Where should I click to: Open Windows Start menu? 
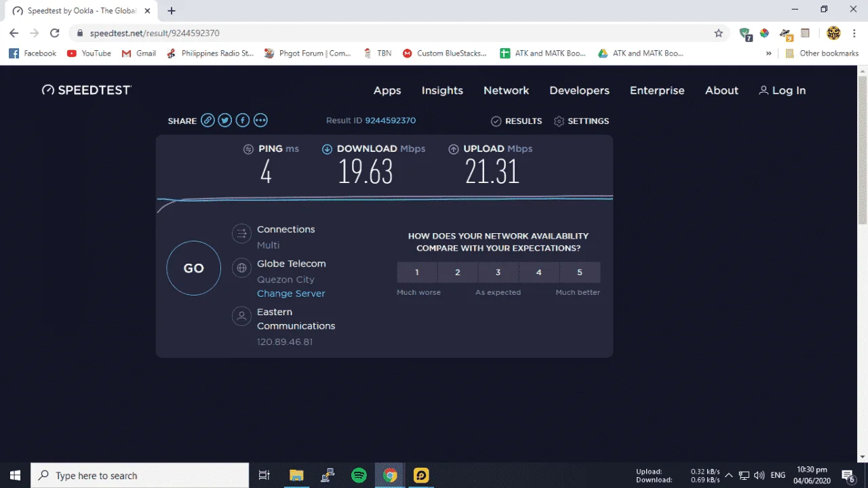(15, 475)
